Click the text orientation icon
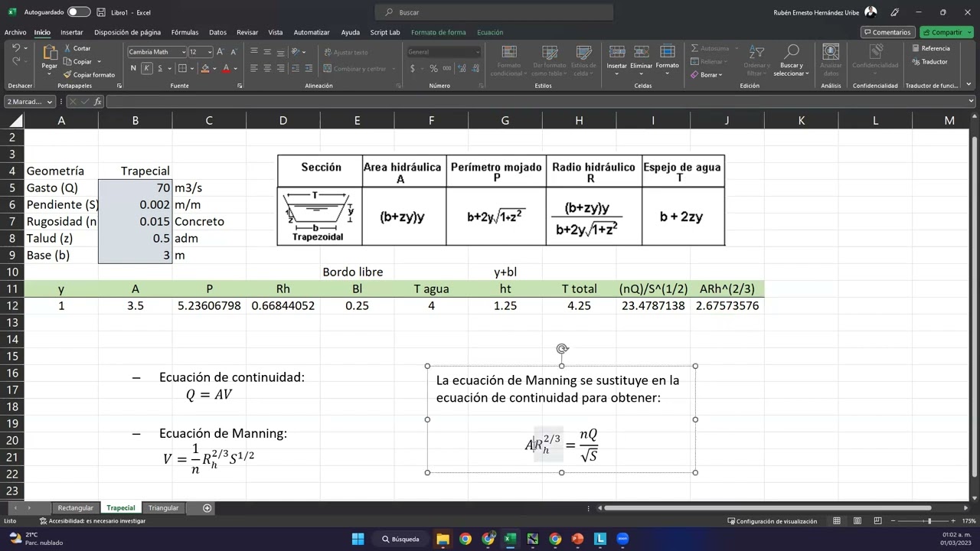 tap(296, 52)
